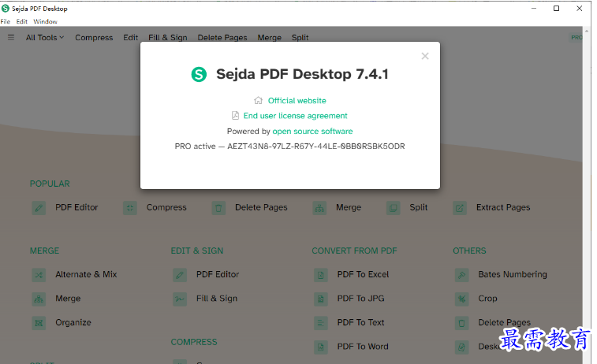The width and height of the screenshot is (597, 364).
Task: Select Edit in the top toolbar
Action: point(131,38)
